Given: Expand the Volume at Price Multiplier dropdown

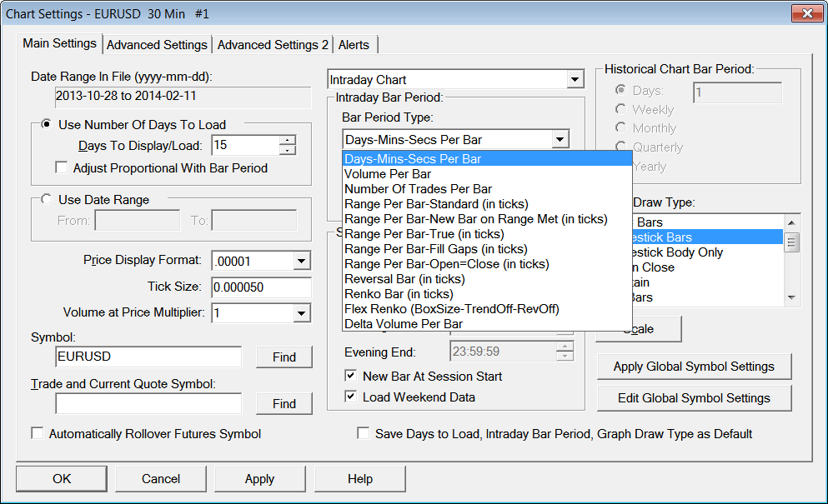Looking at the screenshot, I should point(301,313).
